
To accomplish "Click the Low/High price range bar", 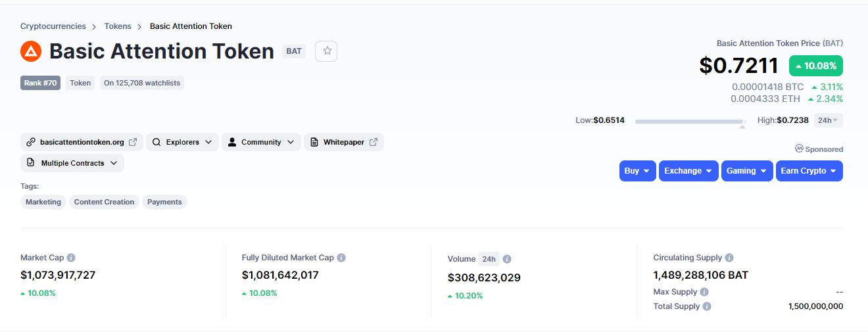I will (x=690, y=121).
